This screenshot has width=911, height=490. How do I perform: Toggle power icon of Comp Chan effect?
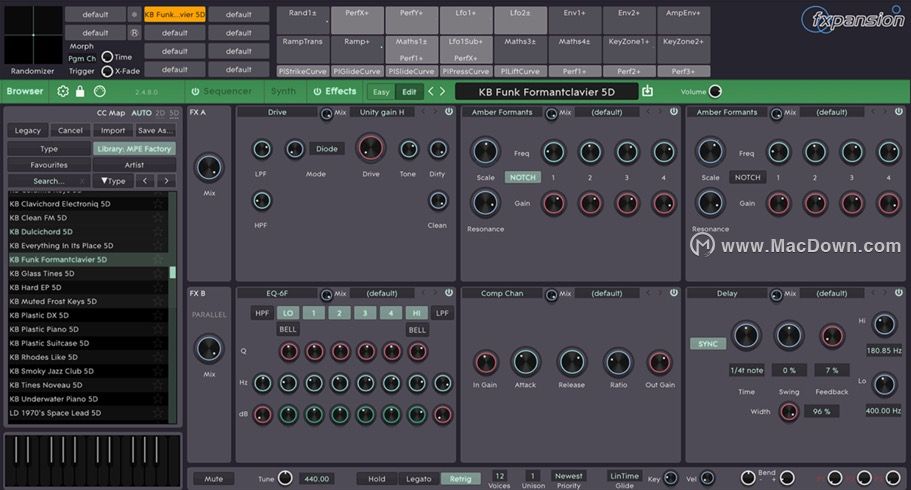coord(674,293)
